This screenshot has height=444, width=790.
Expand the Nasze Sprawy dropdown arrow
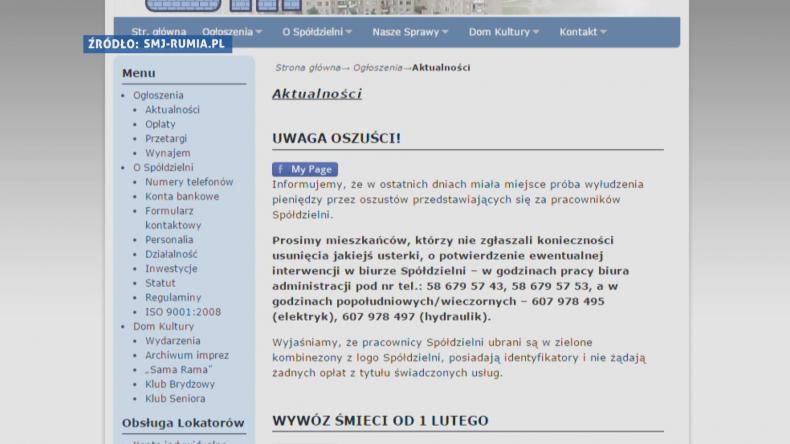pos(445,32)
